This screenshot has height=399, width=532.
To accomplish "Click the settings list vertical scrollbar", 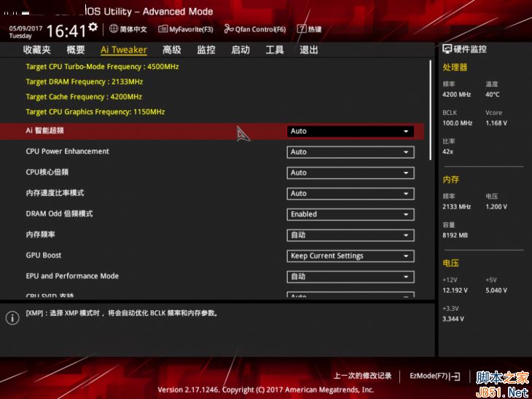I will click(x=430, y=110).
